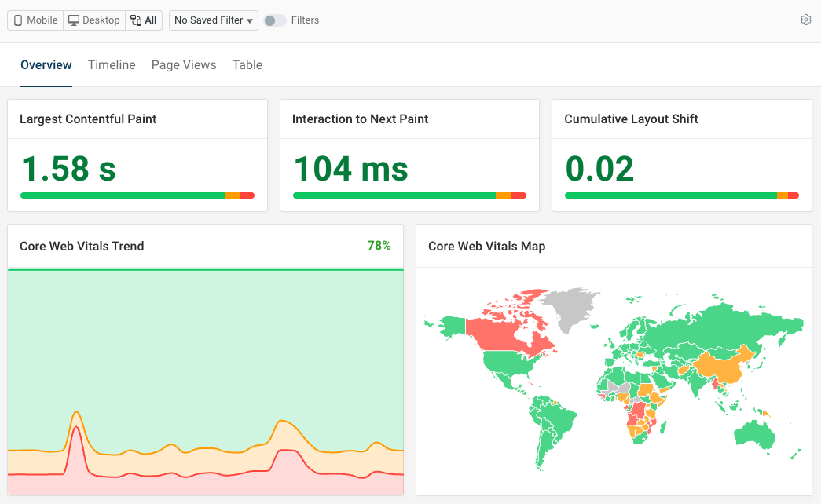The image size is (821, 504).
Task: Enable the Filters toggle switch
Action: [x=275, y=20]
